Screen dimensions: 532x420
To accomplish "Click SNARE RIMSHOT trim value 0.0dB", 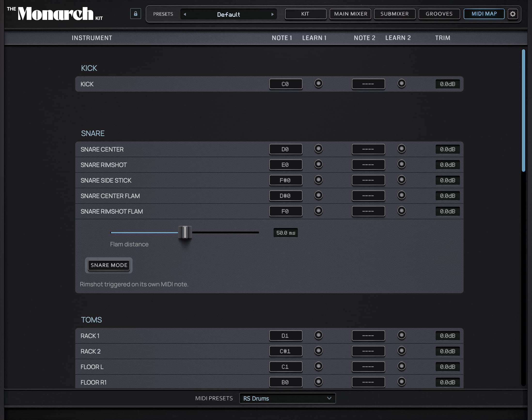I will pos(447,164).
